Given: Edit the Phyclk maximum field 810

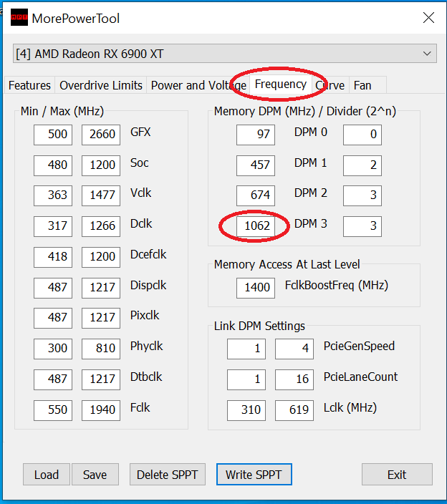Looking at the screenshot, I should (x=101, y=349).
